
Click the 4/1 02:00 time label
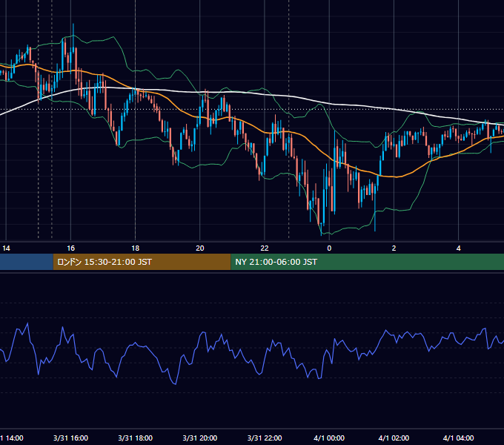tap(394, 438)
